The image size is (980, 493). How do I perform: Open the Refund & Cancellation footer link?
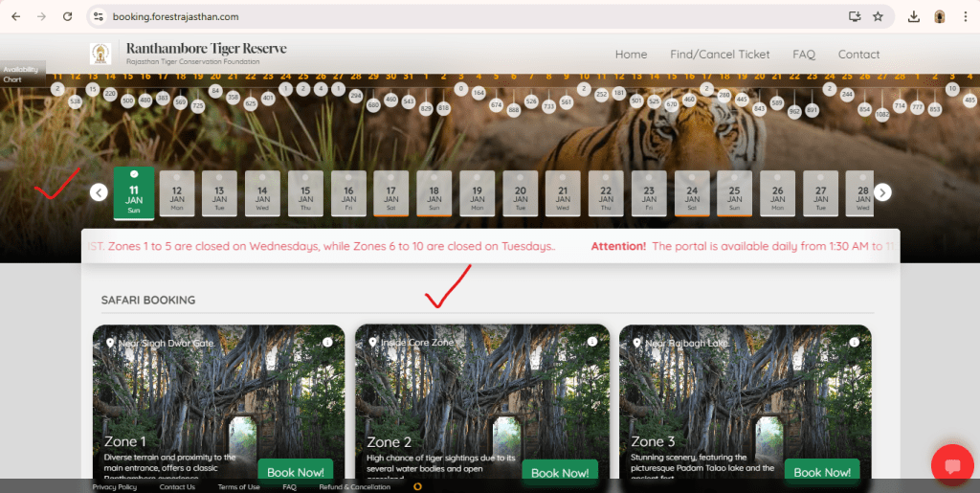click(354, 487)
